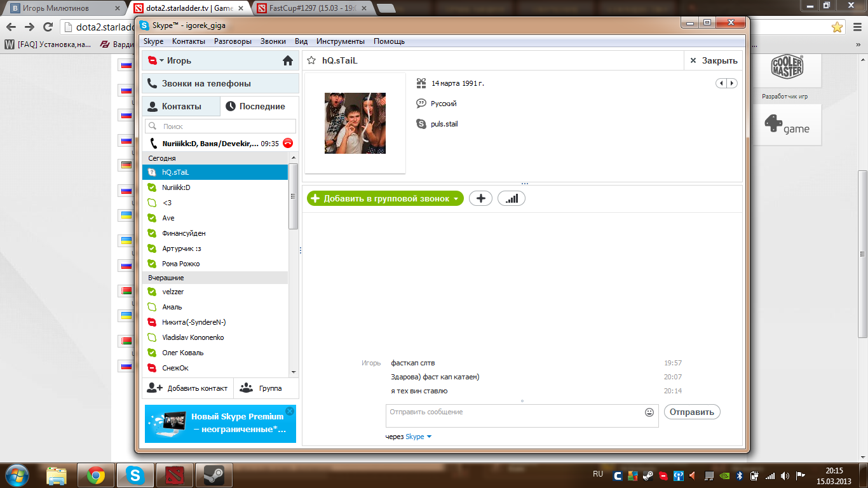The width and height of the screenshot is (868, 488).
Task: Click the contact search field
Action: [220, 126]
